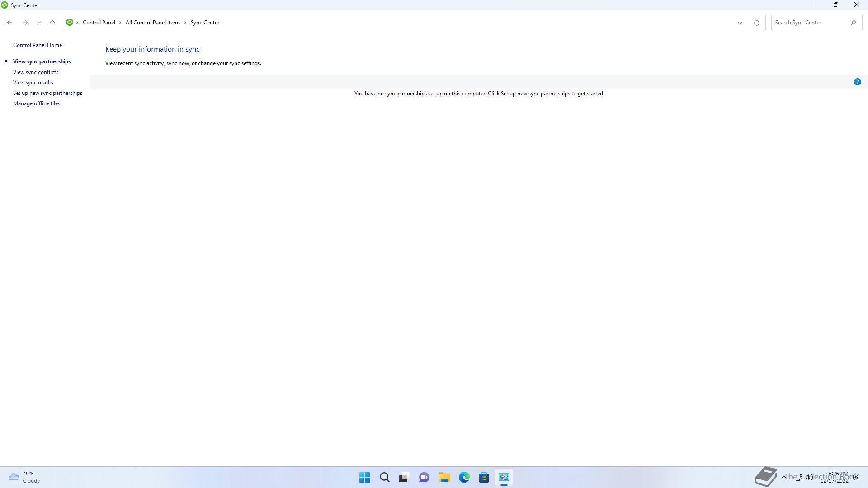Go to Control Panel Home
The height and width of the screenshot is (488, 868).
coord(38,45)
